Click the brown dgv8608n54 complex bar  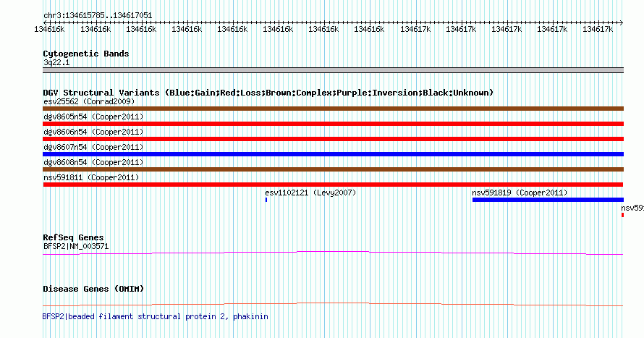pos(333,169)
